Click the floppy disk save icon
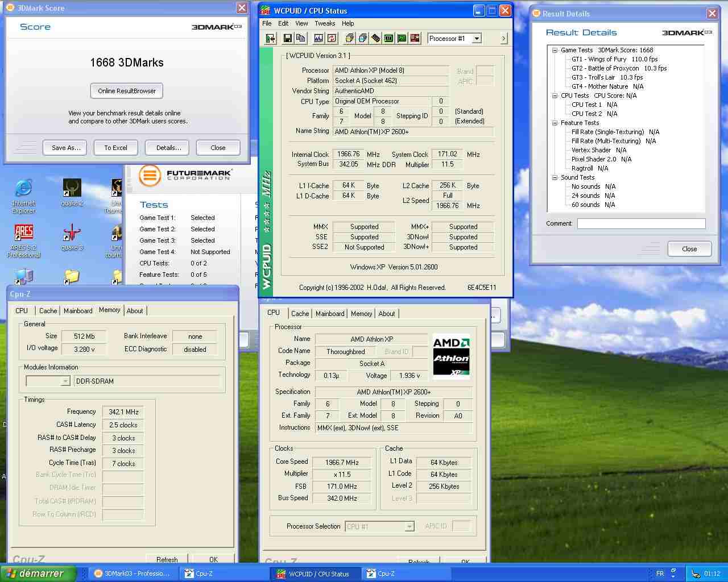The width and height of the screenshot is (728, 582). [x=288, y=38]
